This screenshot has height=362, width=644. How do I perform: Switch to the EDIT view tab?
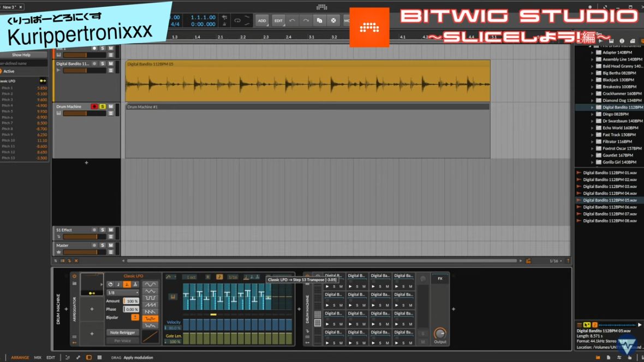tap(51, 358)
